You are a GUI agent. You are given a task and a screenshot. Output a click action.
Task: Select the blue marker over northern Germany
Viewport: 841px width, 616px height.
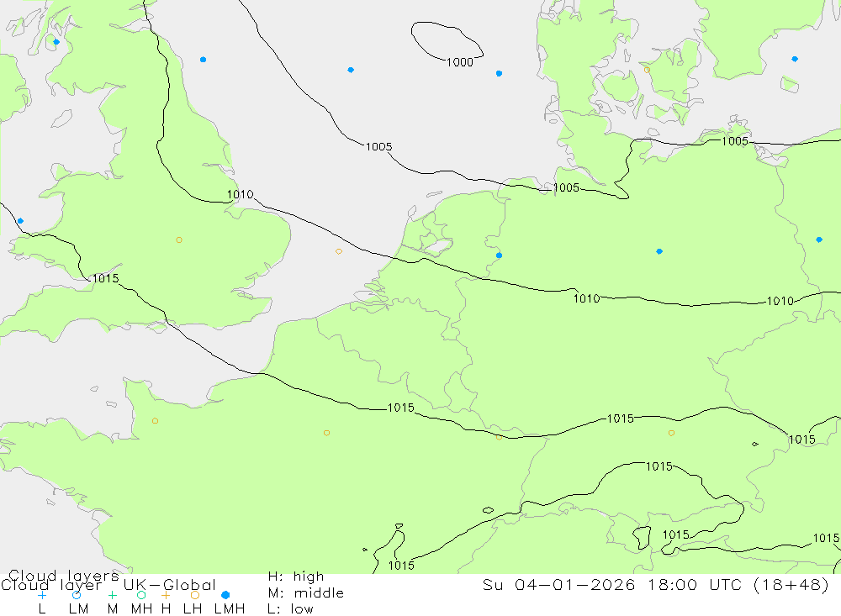pyautogui.click(x=659, y=251)
